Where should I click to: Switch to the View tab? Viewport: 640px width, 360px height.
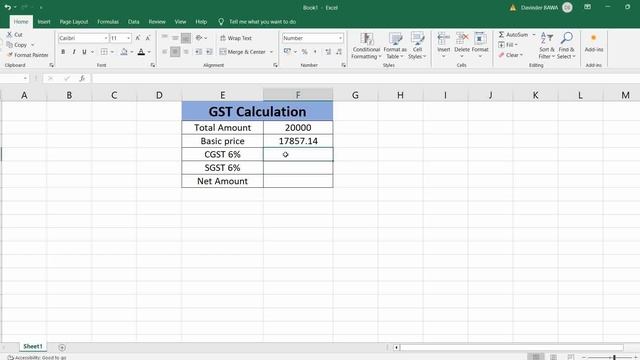tap(180, 22)
